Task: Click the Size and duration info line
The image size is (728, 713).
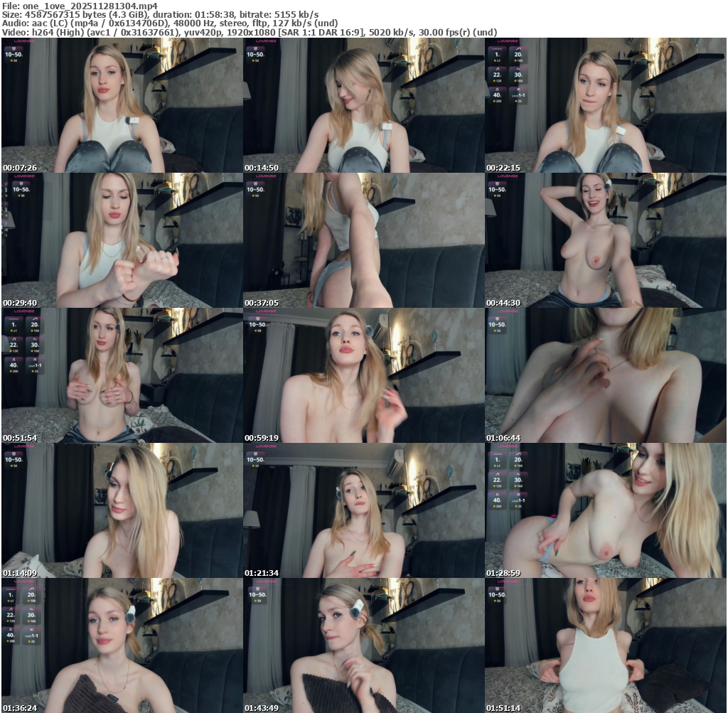Action: 160,14
